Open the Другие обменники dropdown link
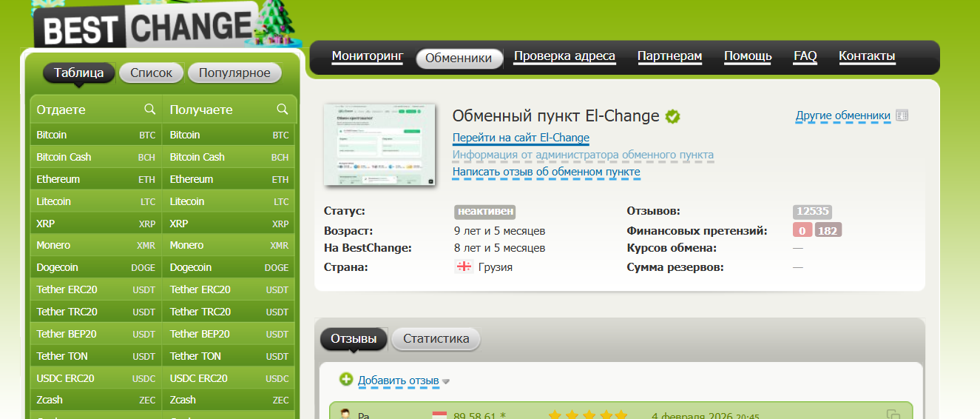 [843, 115]
